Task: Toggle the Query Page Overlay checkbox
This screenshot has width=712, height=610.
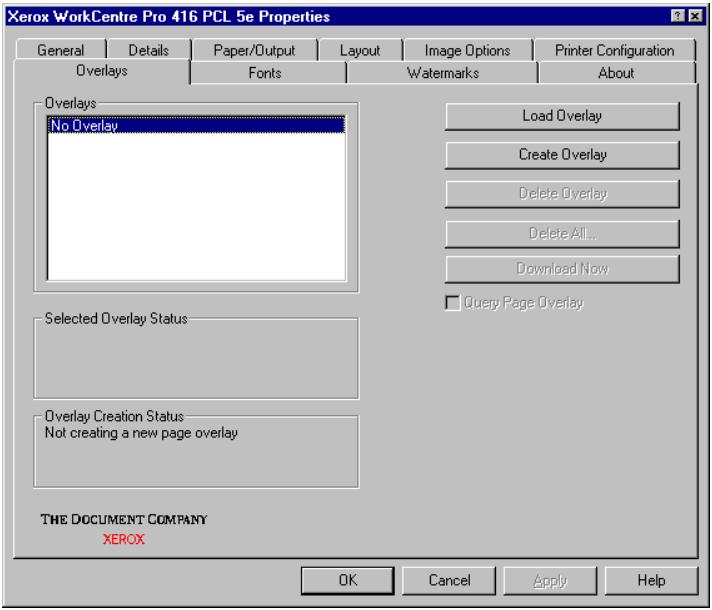Action: point(453,303)
